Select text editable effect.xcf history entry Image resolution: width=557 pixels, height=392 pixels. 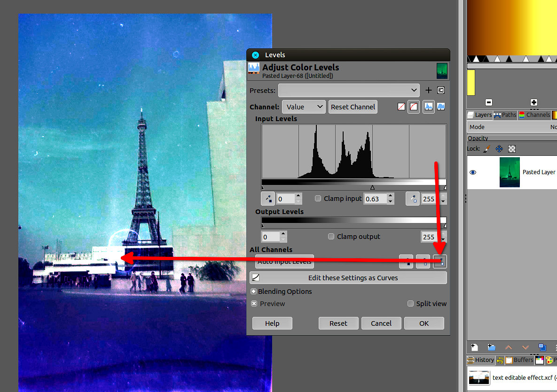(x=512, y=377)
